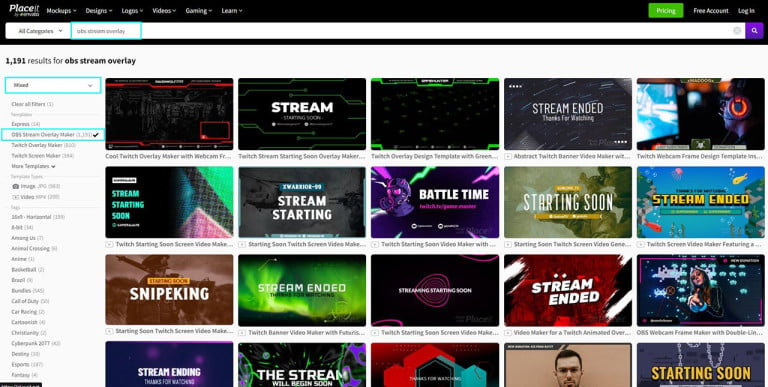Open the underwater pixel STREAM ENDED thumbnail
The image size is (768, 387).
700,202
